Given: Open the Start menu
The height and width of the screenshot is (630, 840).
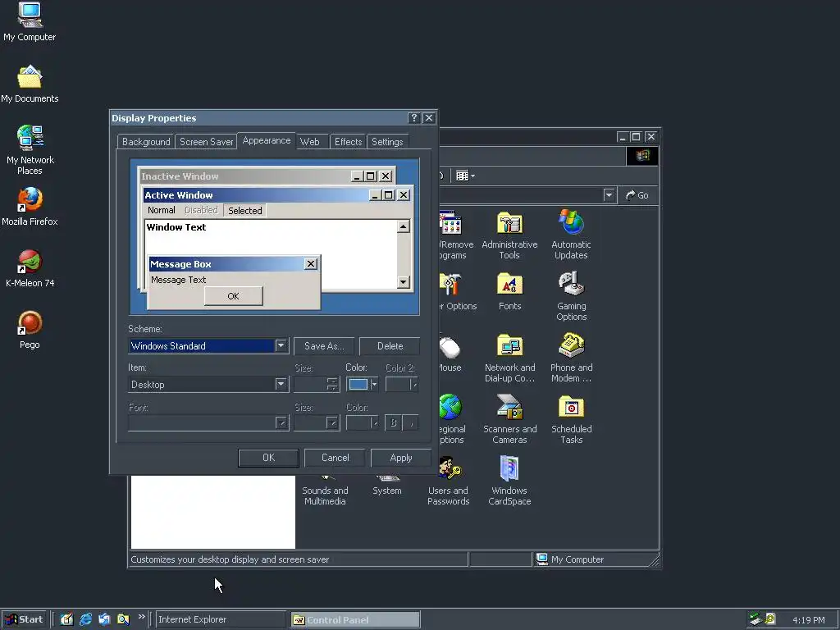Looking at the screenshot, I should click(x=24, y=619).
